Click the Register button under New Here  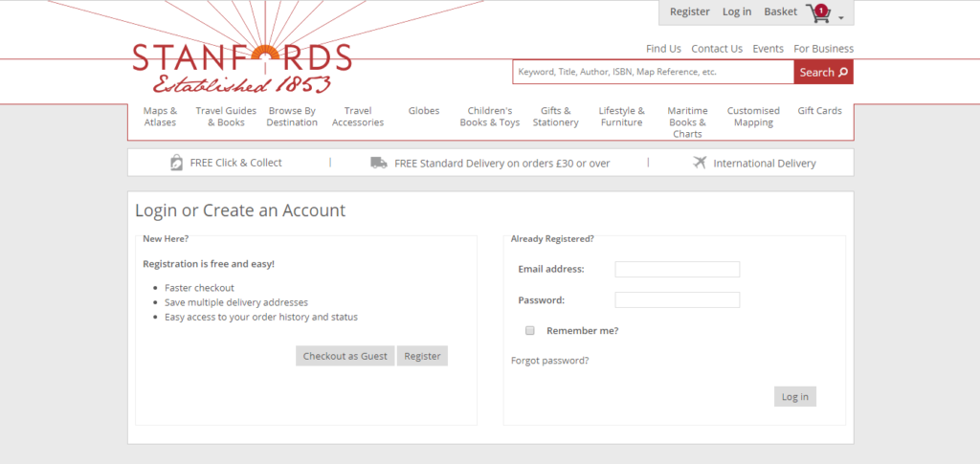pos(422,356)
